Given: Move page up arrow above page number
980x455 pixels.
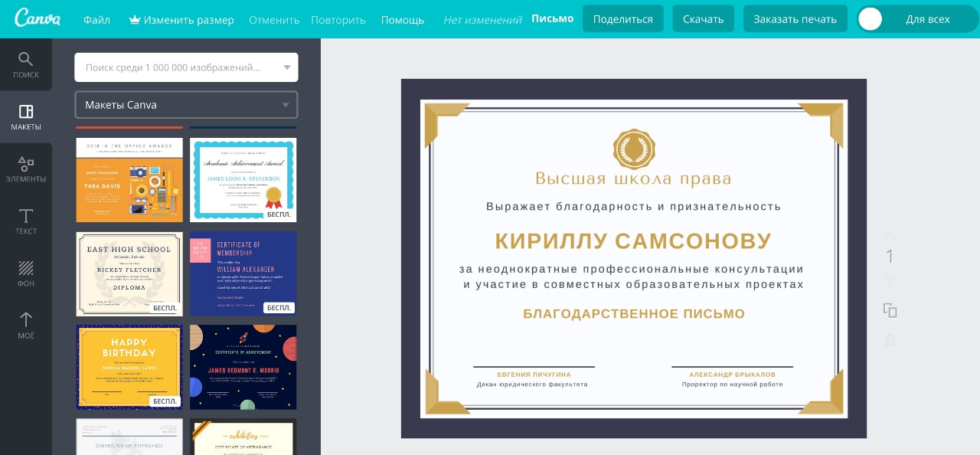Looking at the screenshot, I should 890,236.
